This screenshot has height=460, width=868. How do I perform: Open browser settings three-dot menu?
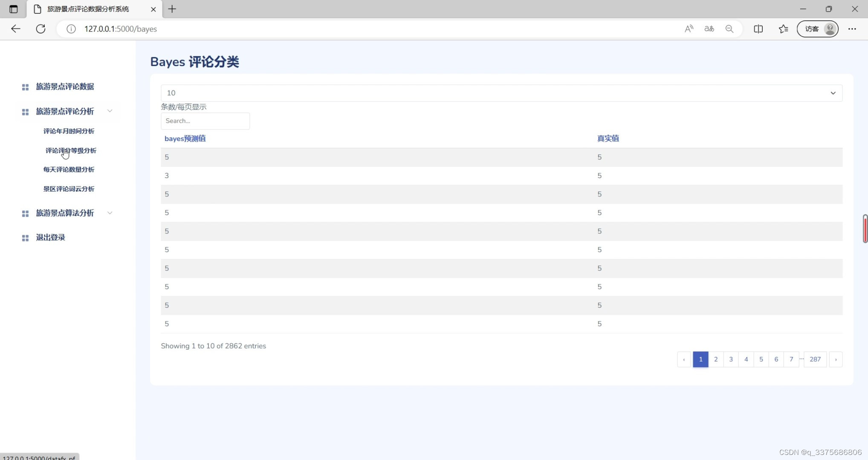coord(852,29)
